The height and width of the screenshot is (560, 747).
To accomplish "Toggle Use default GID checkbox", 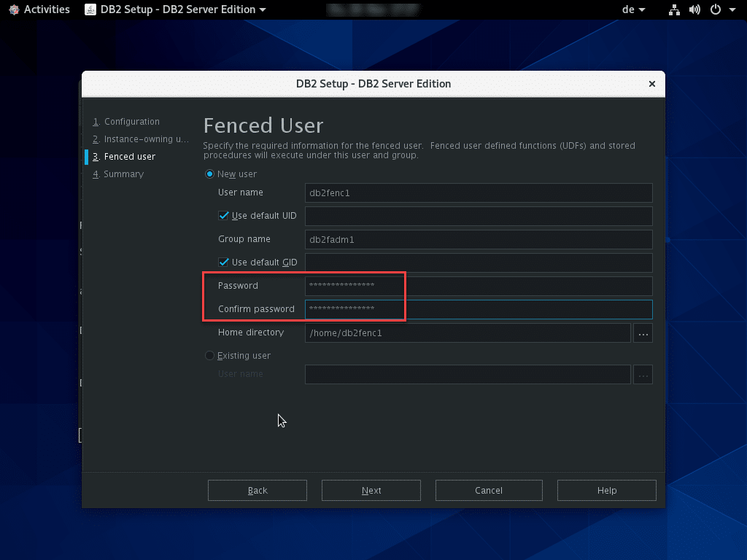I will coord(224,262).
